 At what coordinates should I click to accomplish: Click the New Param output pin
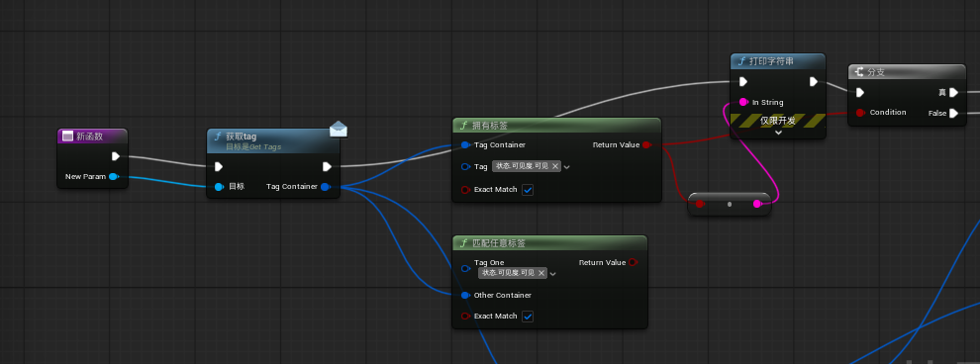click(113, 177)
